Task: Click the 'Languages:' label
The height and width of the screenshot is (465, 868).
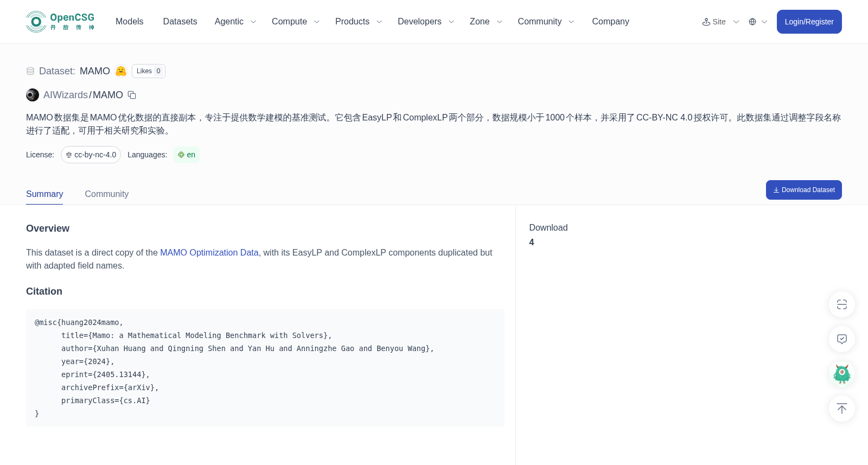Action: (147, 155)
